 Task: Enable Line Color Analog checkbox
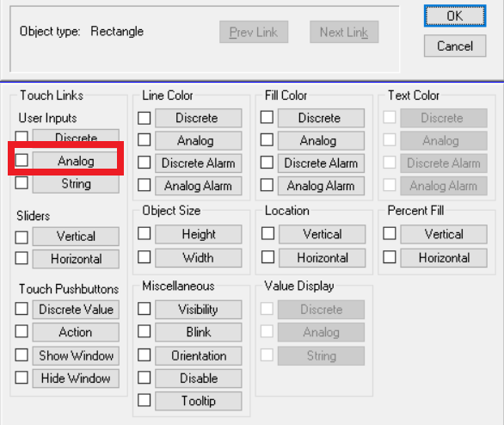pyautogui.click(x=144, y=140)
